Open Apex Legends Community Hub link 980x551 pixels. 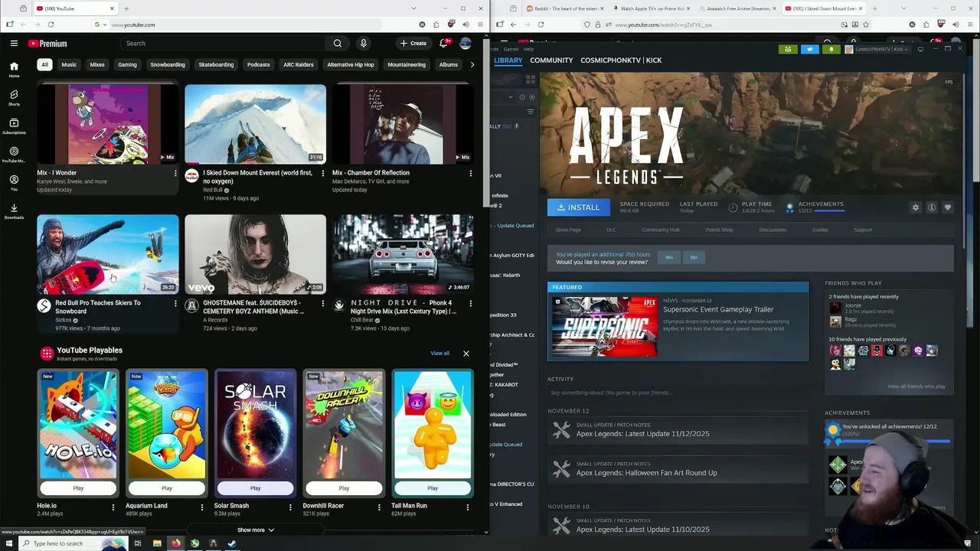(660, 230)
